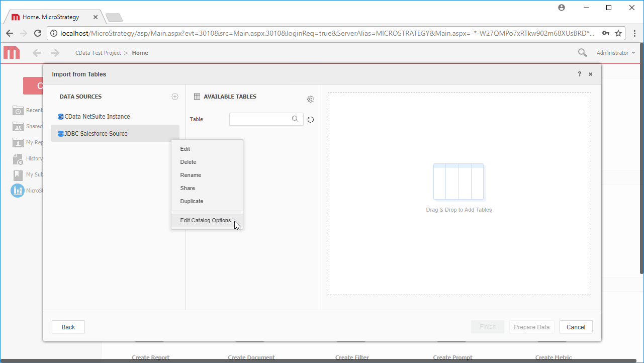Search tables using the magnifier in the Table field
644x363 pixels.
[295, 119]
